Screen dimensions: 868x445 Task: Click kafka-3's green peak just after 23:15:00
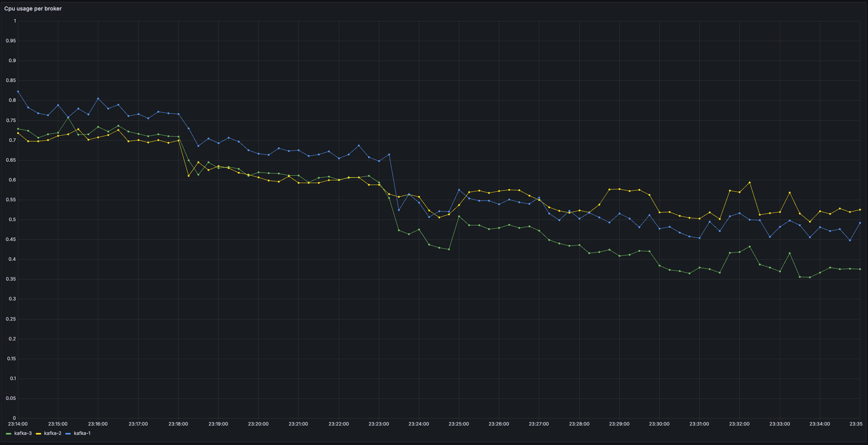tap(68, 117)
